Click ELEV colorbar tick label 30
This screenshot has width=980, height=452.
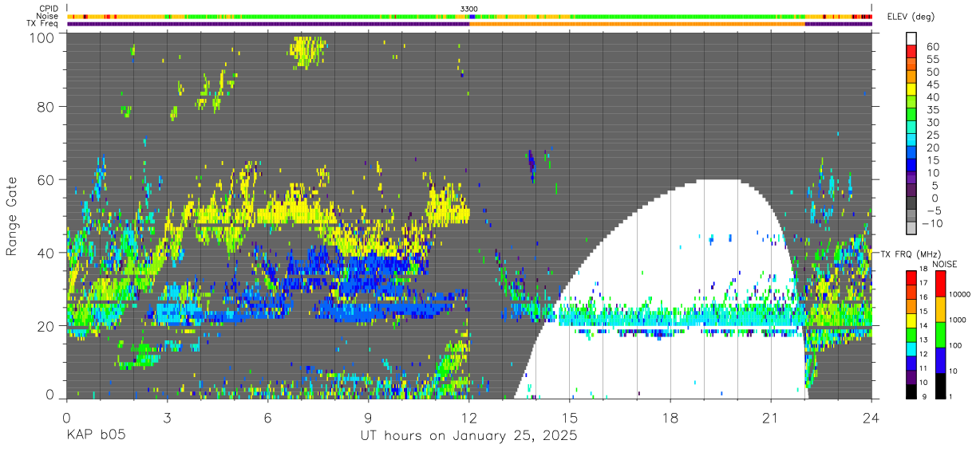pos(932,122)
